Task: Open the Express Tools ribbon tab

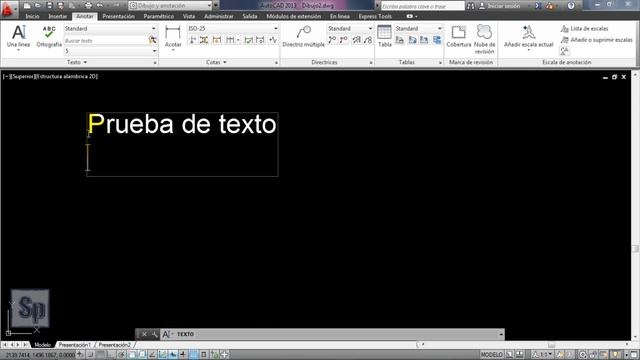Action: pyautogui.click(x=375, y=16)
